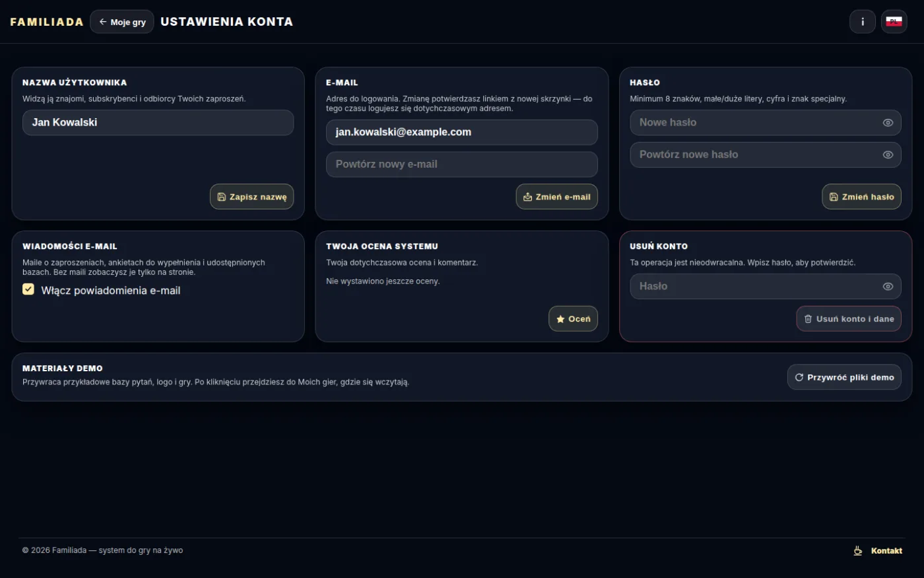Click the Nie wystawiono jeszcze oceny text
The image size is (924, 578).
[383, 281]
